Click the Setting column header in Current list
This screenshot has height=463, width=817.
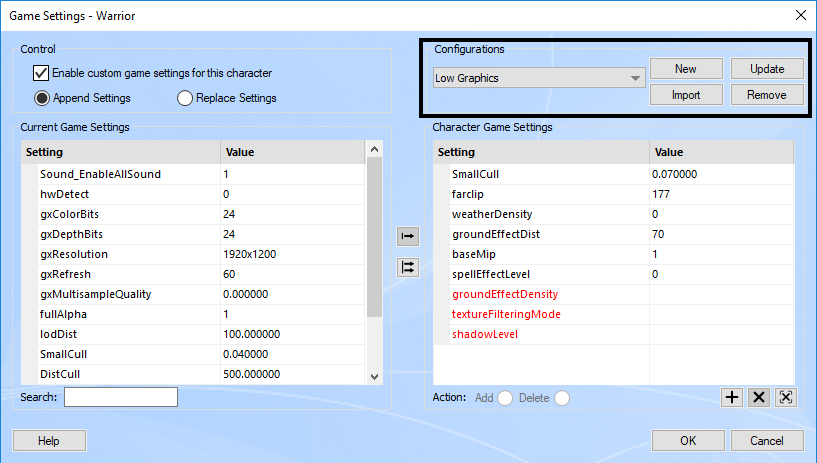[x=120, y=152]
